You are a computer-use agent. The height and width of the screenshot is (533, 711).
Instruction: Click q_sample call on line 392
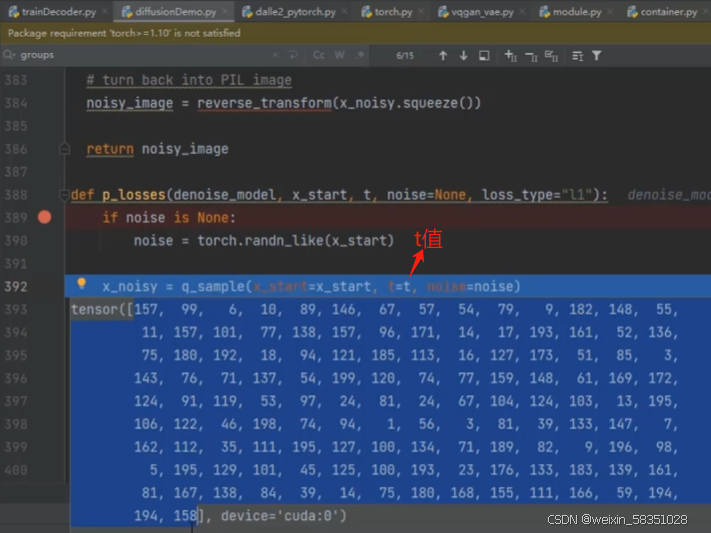(x=351, y=287)
